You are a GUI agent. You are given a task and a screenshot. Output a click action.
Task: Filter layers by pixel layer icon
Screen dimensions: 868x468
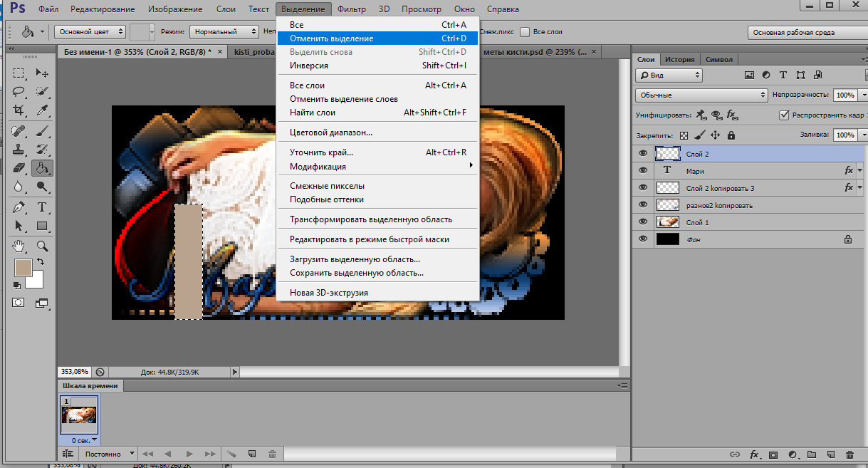point(749,75)
